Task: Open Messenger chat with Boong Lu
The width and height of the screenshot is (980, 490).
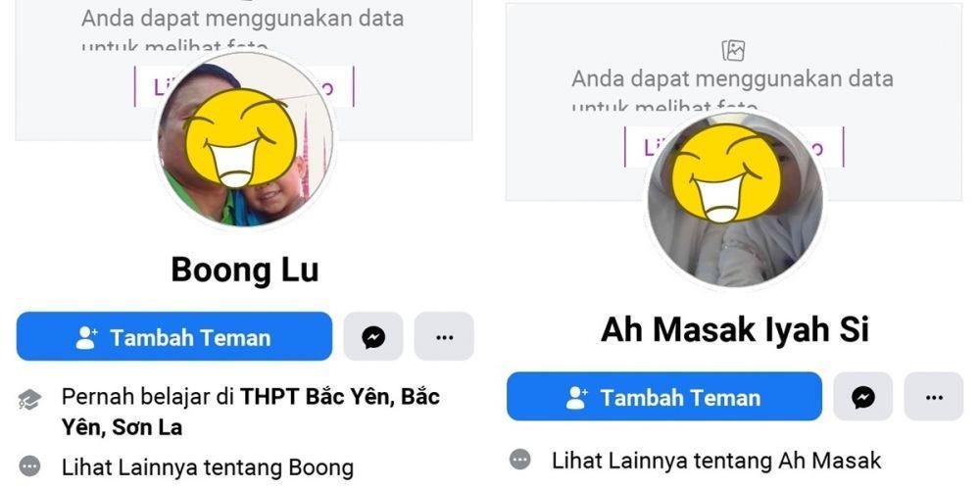Action: [x=373, y=337]
